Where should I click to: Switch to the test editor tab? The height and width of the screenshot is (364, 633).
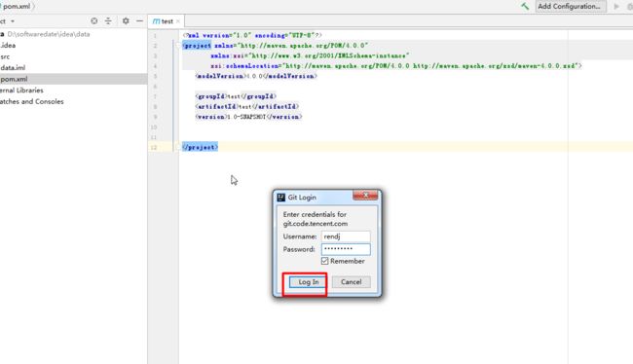click(167, 21)
